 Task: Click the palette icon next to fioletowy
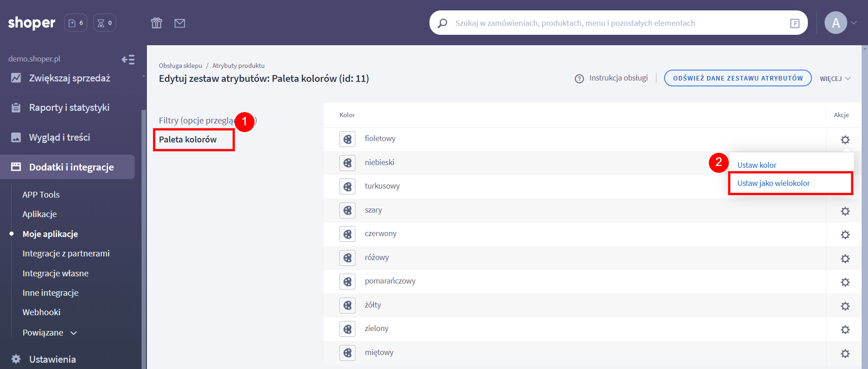click(x=347, y=139)
